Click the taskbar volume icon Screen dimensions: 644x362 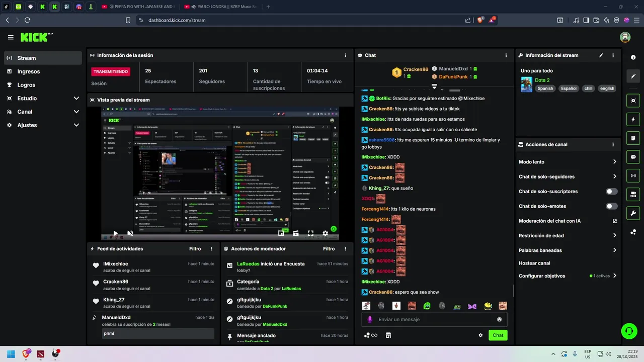pyautogui.click(x=608, y=354)
